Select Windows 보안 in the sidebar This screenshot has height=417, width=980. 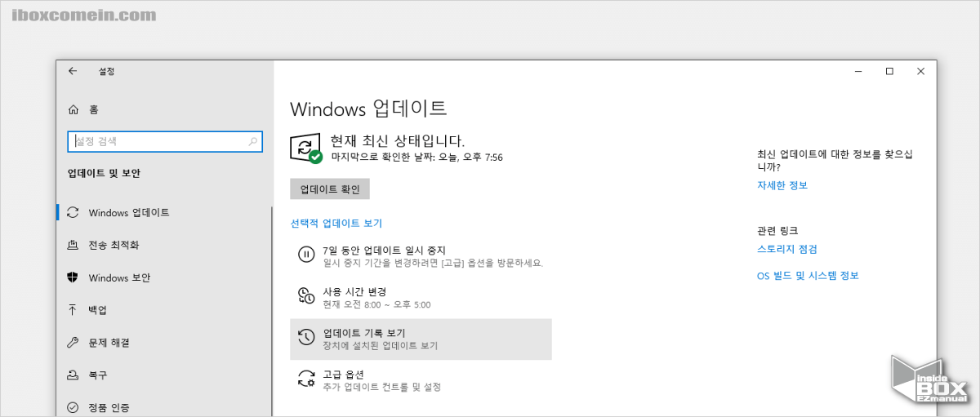(163, 277)
